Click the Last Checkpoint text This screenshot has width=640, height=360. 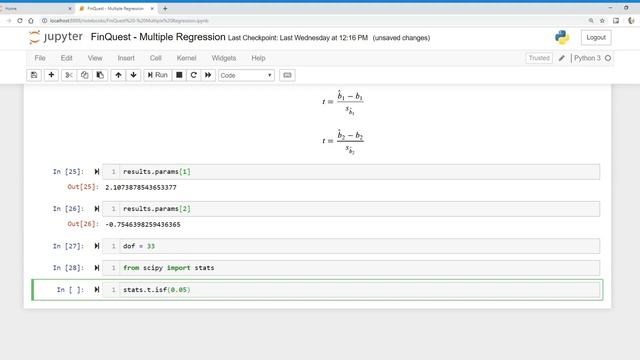tap(298, 38)
